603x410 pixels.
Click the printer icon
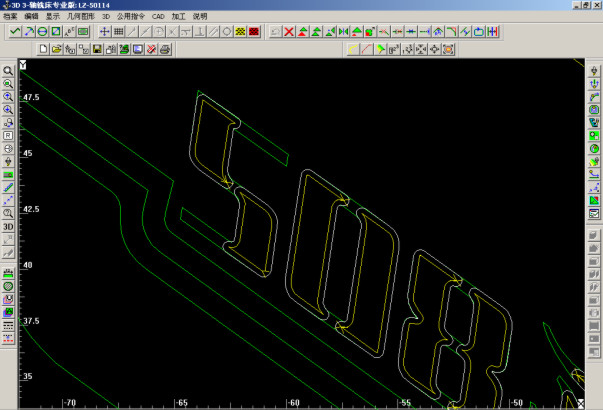(165, 49)
